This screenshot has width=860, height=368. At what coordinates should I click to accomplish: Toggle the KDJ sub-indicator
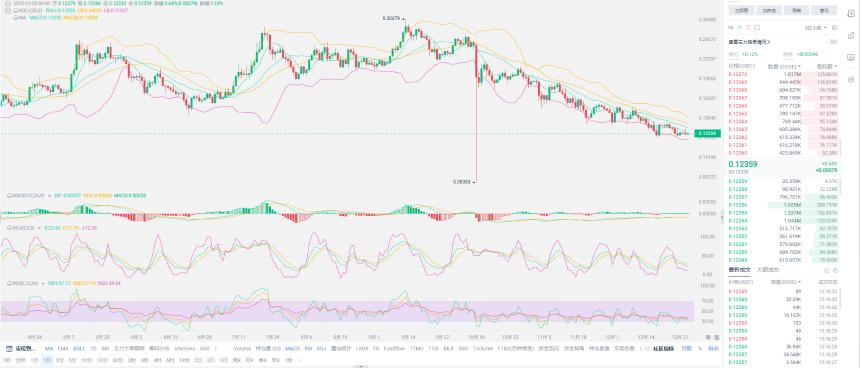point(321,349)
